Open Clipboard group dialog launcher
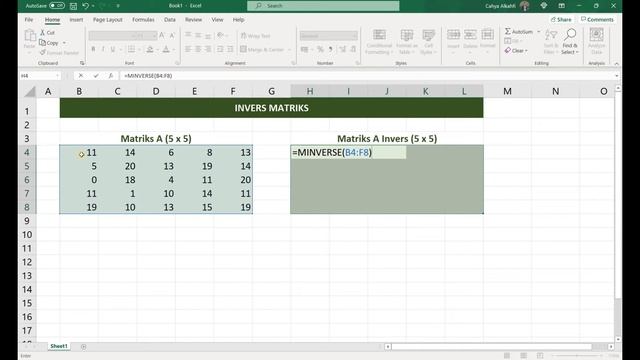 tap(82, 63)
